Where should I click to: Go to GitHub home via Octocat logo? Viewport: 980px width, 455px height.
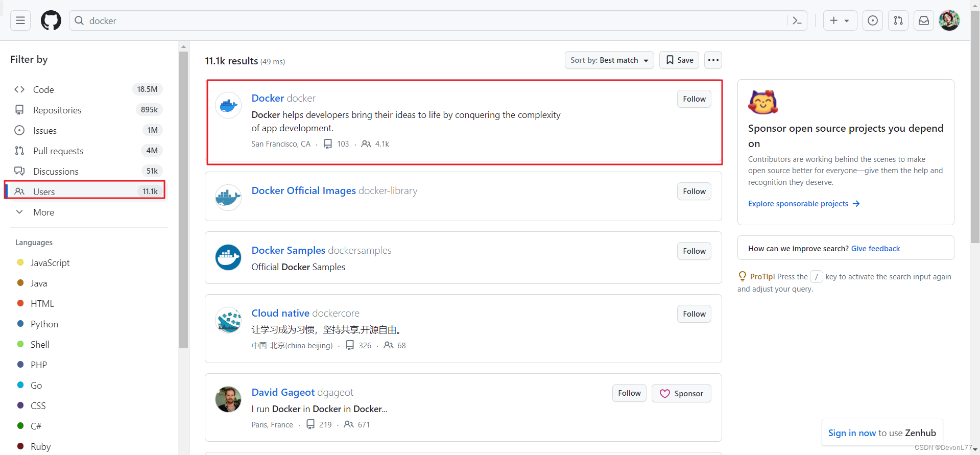[51, 20]
